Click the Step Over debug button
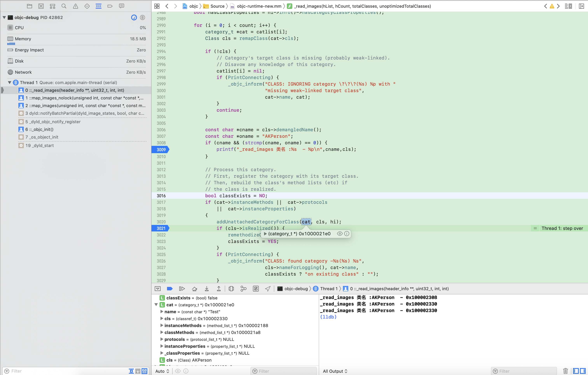This screenshot has height=375, width=588. [194, 289]
